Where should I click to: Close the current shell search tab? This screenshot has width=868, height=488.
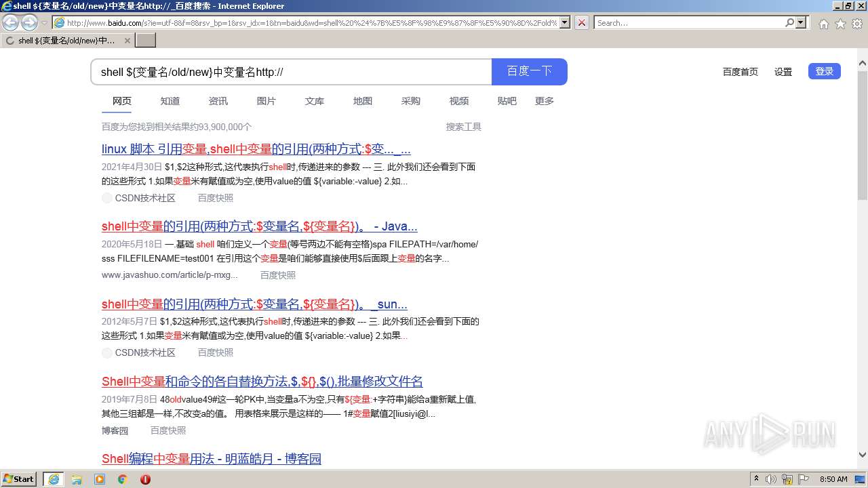(127, 41)
